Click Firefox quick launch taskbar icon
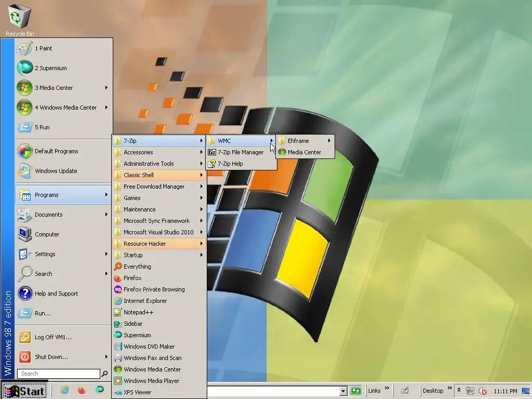The image size is (532, 399). [82, 390]
